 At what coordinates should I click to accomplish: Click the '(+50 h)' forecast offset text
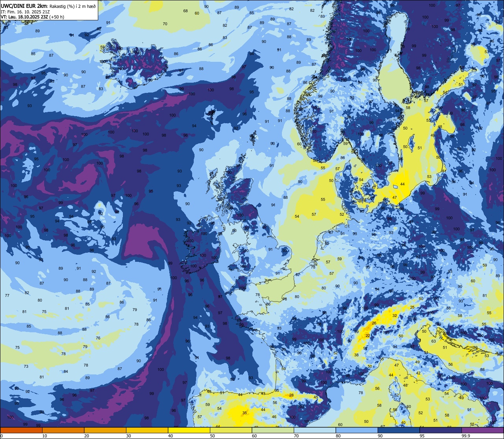(57, 17)
